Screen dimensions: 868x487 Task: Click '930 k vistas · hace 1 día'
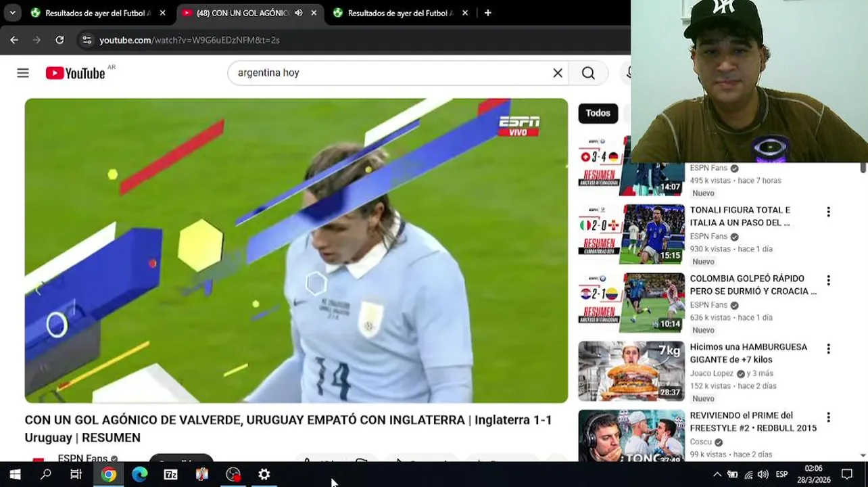pos(731,249)
